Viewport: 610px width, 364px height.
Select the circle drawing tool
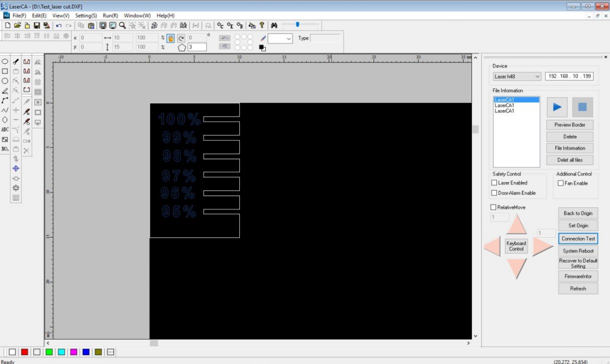(5, 80)
